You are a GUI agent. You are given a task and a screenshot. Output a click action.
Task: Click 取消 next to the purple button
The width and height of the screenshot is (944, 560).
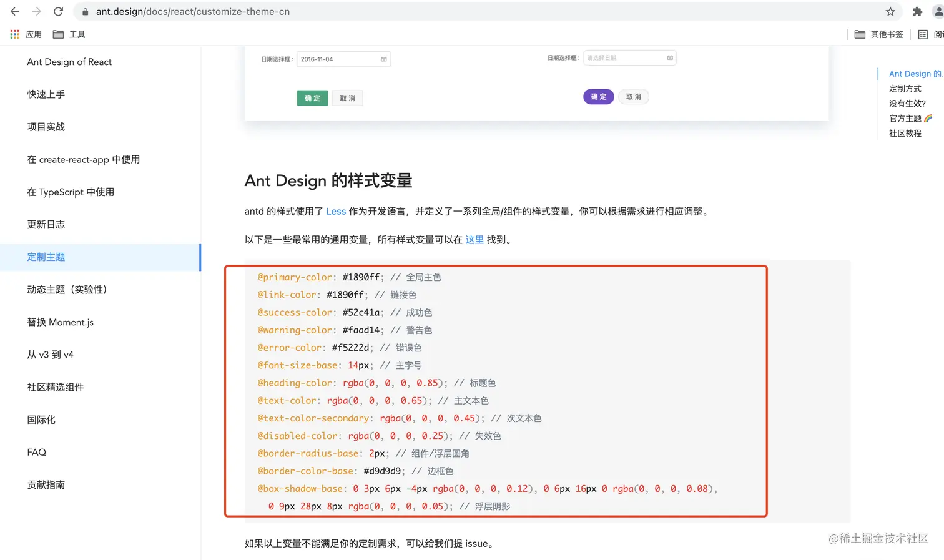(634, 97)
